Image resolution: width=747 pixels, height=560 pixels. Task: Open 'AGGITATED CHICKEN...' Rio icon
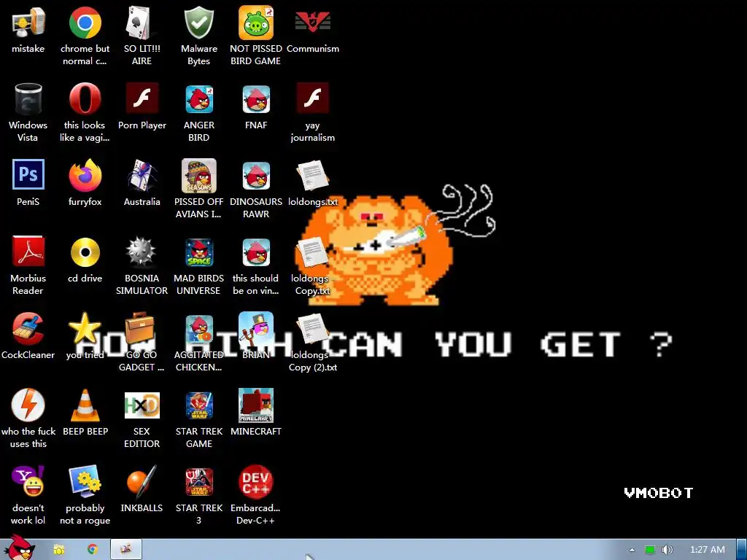click(198, 329)
